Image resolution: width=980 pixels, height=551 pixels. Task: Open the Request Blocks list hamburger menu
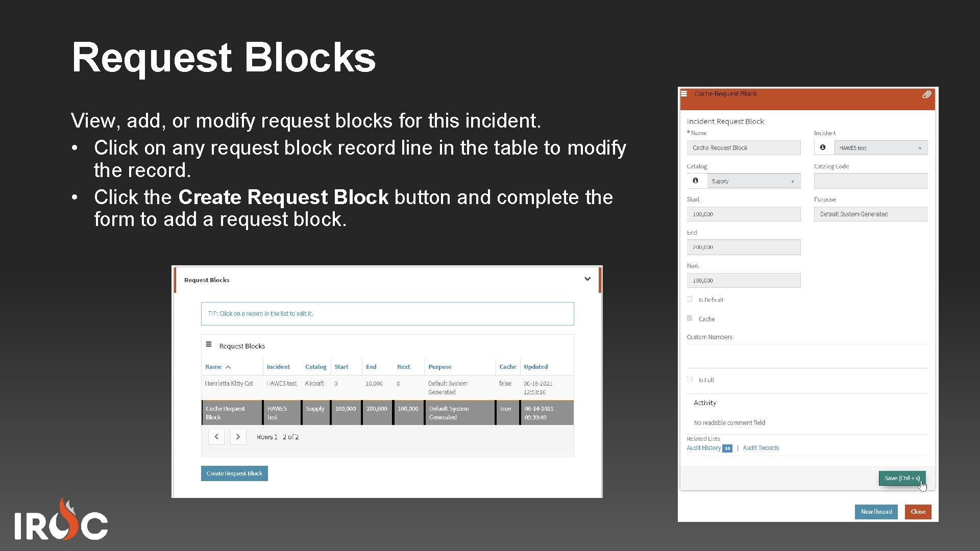coord(209,344)
